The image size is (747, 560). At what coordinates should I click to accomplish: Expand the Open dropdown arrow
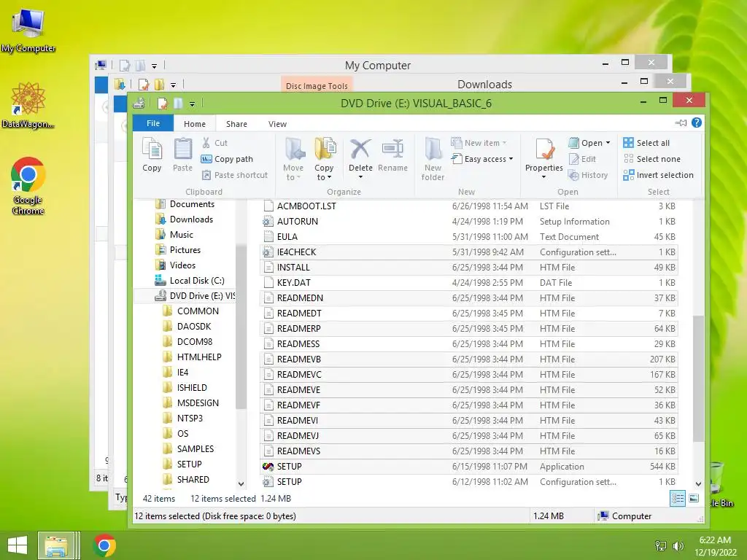point(608,143)
